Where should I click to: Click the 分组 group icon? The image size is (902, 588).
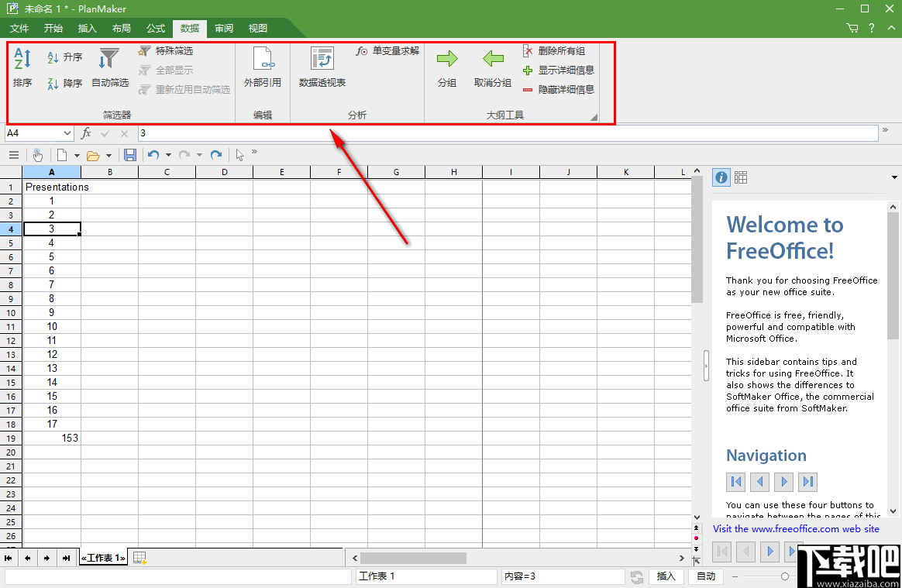coord(447,68)
